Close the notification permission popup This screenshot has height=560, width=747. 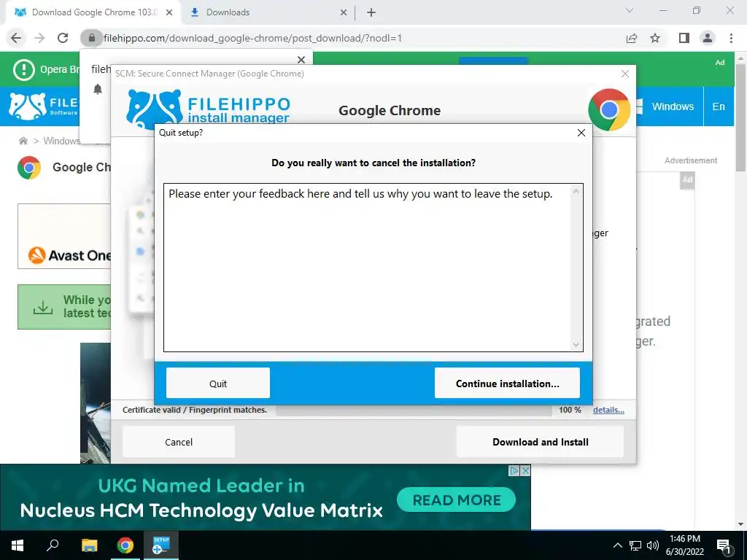301,60
